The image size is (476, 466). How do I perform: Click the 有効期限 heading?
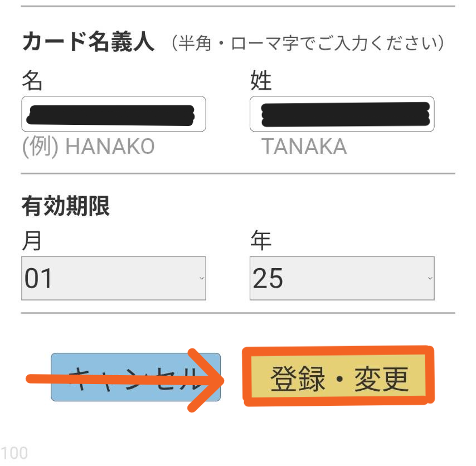[x=66, y=207]
